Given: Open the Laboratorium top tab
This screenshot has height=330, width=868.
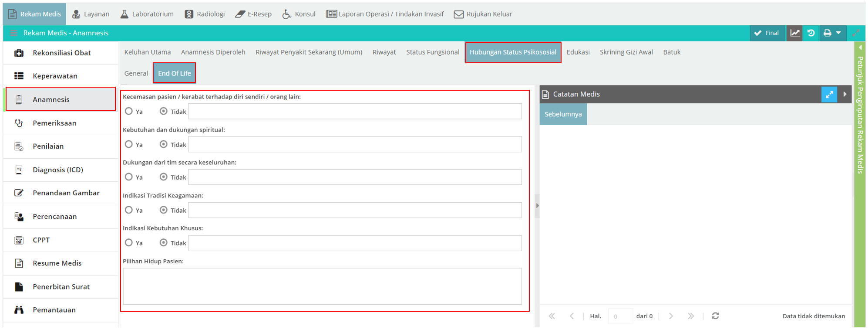Looking at the screenshot, I should [147, 14].
